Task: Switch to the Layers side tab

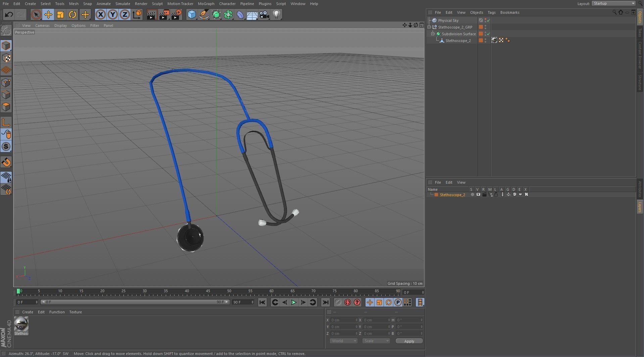Action: pyautogui.click(x=640, y=207)
